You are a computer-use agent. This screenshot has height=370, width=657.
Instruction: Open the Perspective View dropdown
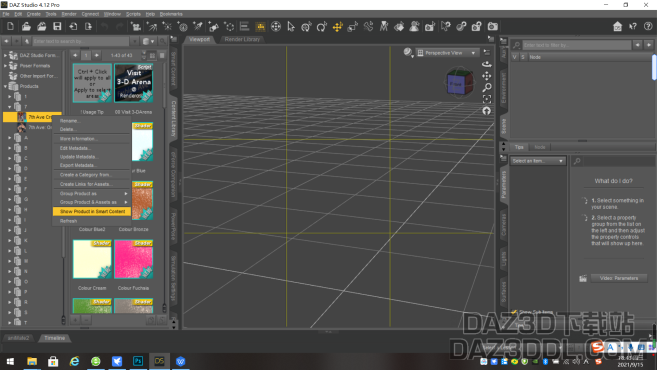click(447, 53)
